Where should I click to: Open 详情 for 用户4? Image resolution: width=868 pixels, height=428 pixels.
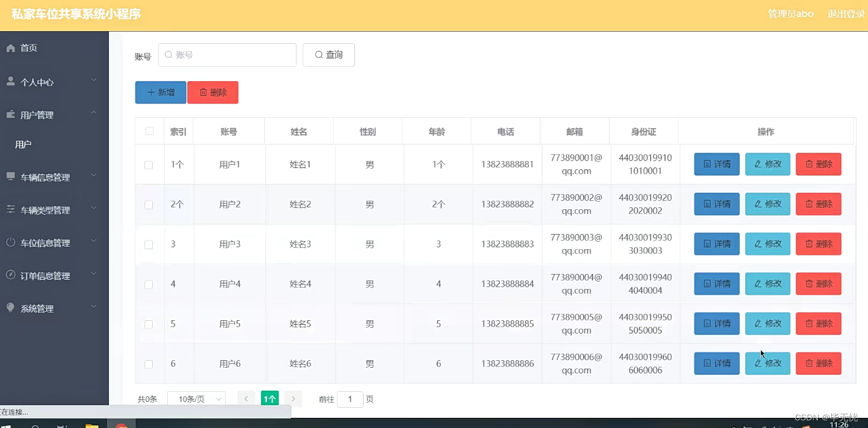[717, 284]
